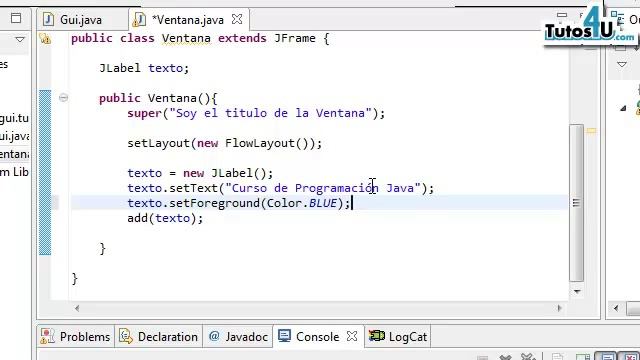Close the Console view
This screenshot has height=360, width=640.
coord(352,336)
